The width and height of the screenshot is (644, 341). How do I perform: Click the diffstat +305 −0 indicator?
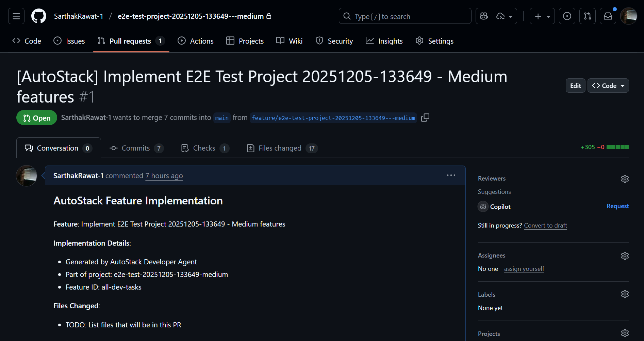(605, 147)
